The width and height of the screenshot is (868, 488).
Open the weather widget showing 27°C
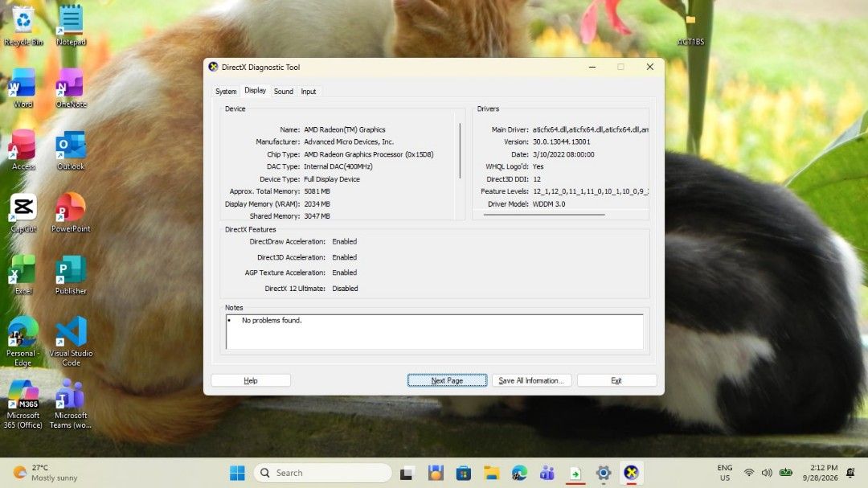[46, 473]
